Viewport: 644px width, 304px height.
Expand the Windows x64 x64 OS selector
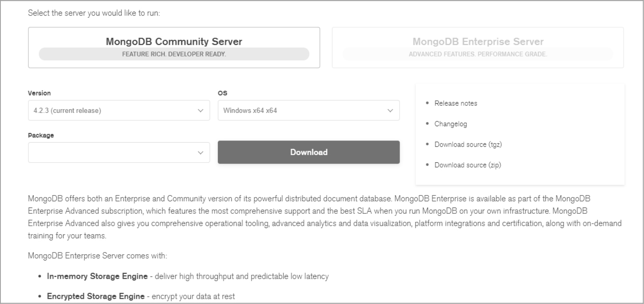[302, 111]
